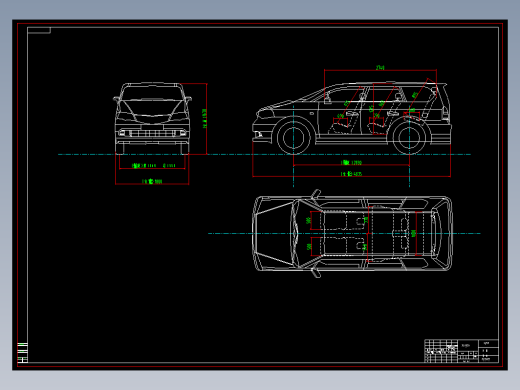
Task: Select the middle row seat cushion in side view
Action: pos(377,129)
